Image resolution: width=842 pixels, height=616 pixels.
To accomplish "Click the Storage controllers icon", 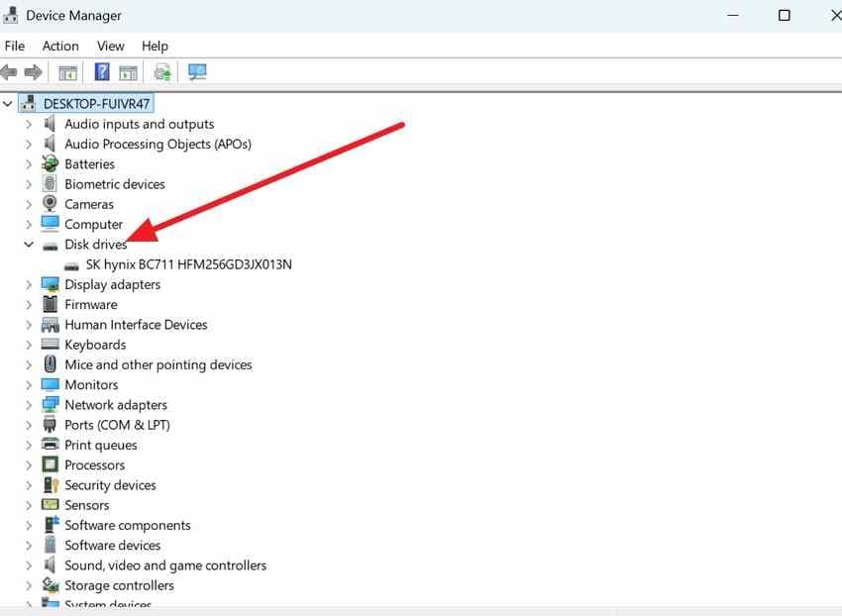I will (50, 585).
